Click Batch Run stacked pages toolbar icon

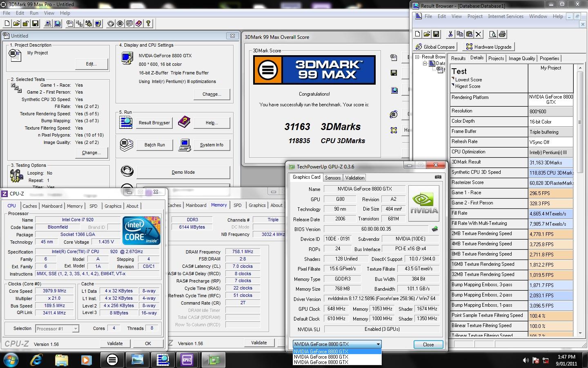(129, 24)
